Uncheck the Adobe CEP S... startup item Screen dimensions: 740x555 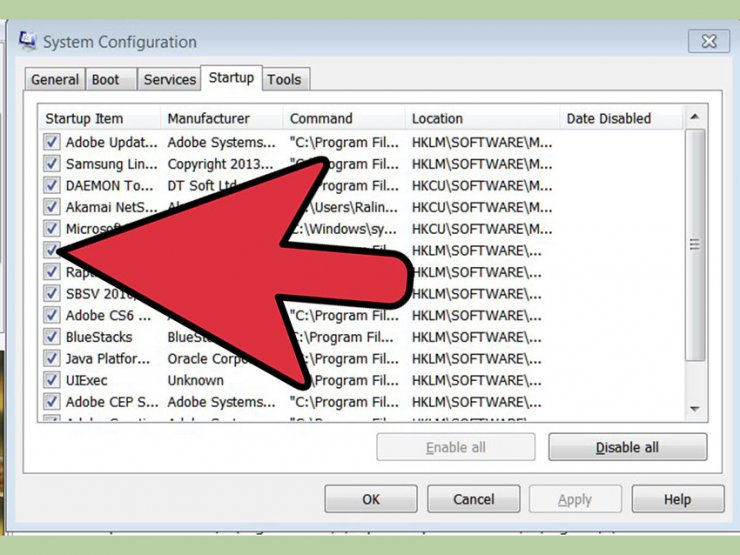pyautogui.click(x=51, y=402)
